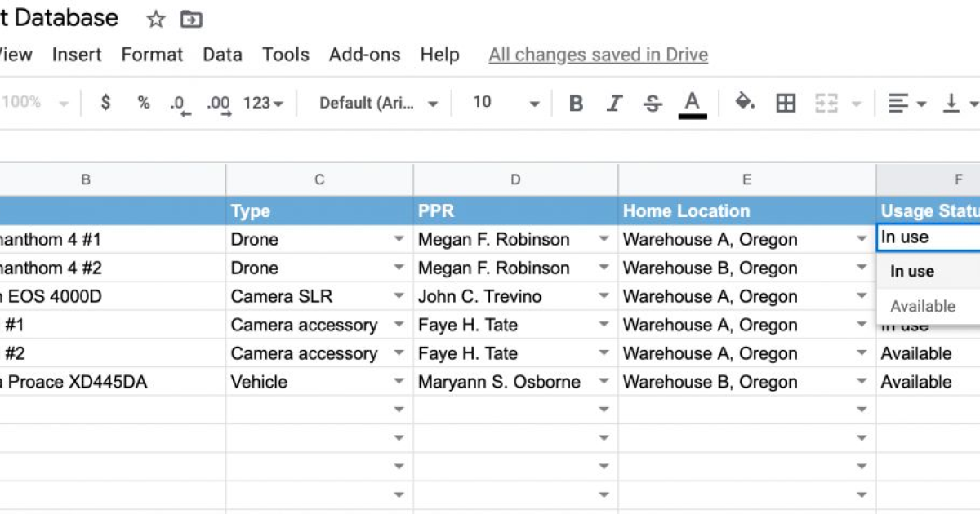The height and width of the screenshot is (514, 980).
Task: Open the borders menu
Action: 785,103
